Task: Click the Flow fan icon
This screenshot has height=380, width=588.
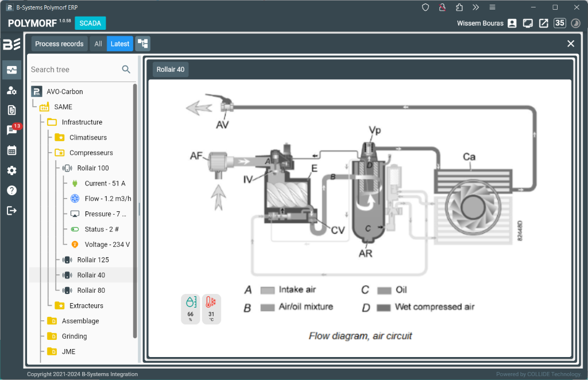Action: 75,199
